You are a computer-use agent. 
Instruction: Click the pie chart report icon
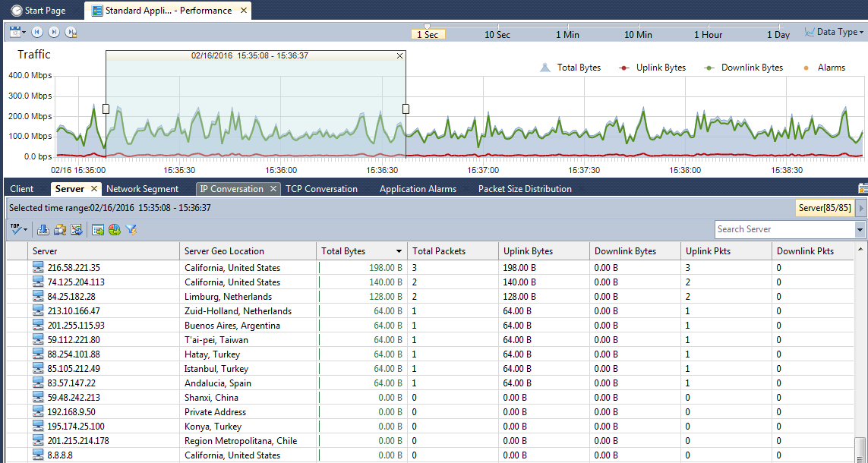click(x=114, y=229)
